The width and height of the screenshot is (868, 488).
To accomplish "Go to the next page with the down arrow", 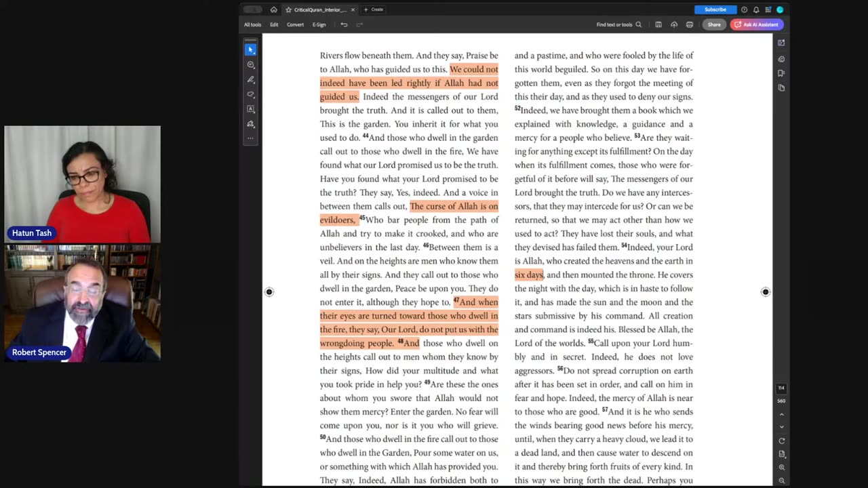I will tap(781, 427).
